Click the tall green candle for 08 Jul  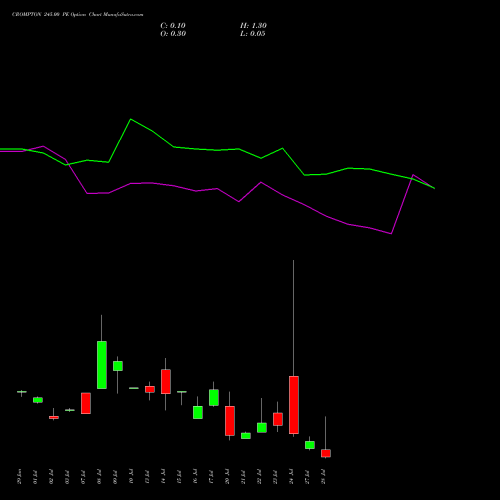click(x=102, y=365)
